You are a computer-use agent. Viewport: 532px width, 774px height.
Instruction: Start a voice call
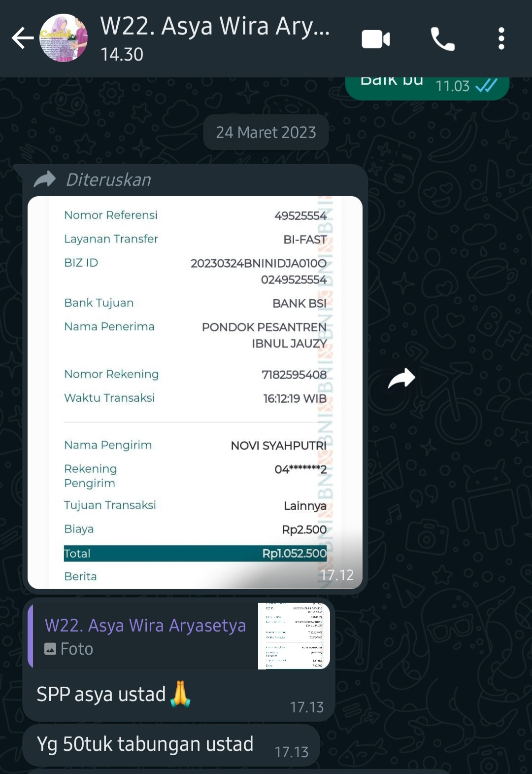coord(442,39)
